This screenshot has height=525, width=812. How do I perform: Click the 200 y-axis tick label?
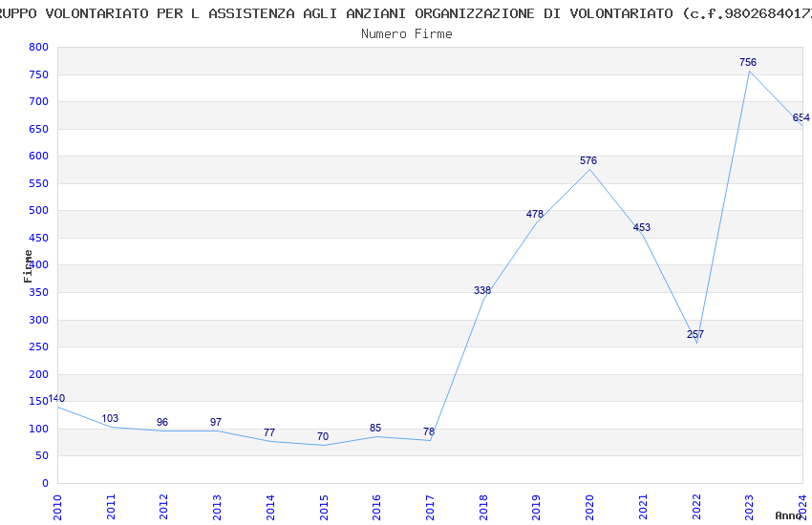(x=39, y=374)
